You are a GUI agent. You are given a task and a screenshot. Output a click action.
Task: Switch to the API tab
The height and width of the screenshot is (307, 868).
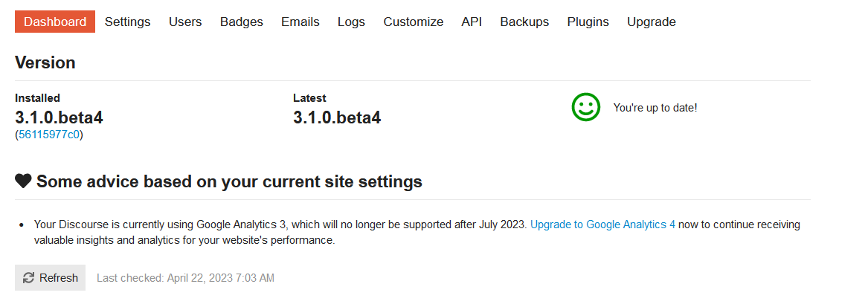coord(472,22)
